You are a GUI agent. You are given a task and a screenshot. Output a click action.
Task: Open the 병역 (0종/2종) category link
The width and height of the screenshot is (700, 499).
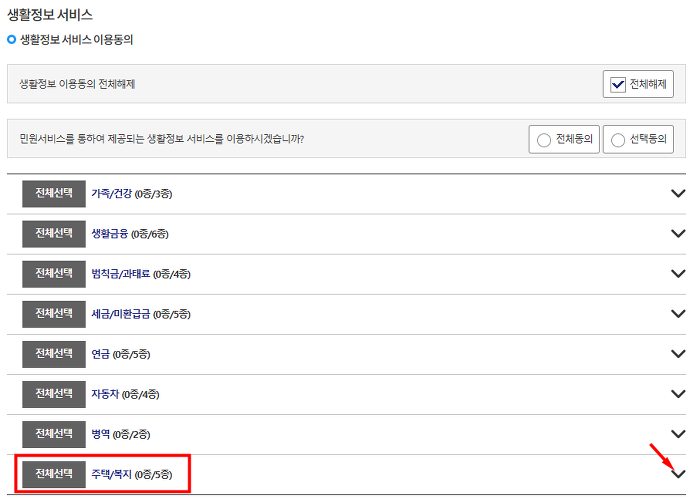(x=121, y=434)
